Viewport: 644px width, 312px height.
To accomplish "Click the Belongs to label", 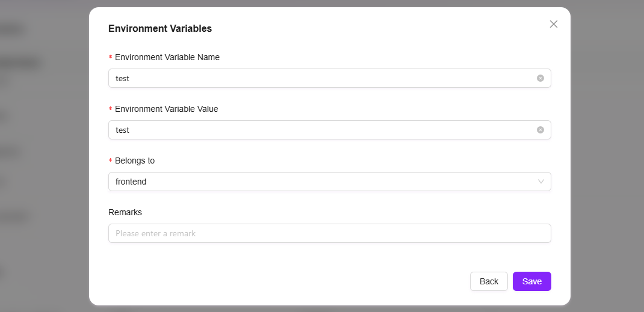I will pos(135,161).
